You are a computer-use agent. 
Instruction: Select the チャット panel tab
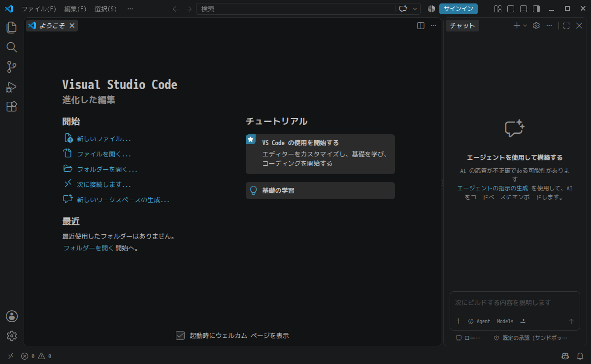pyautogui.click(x=462, y=26)
